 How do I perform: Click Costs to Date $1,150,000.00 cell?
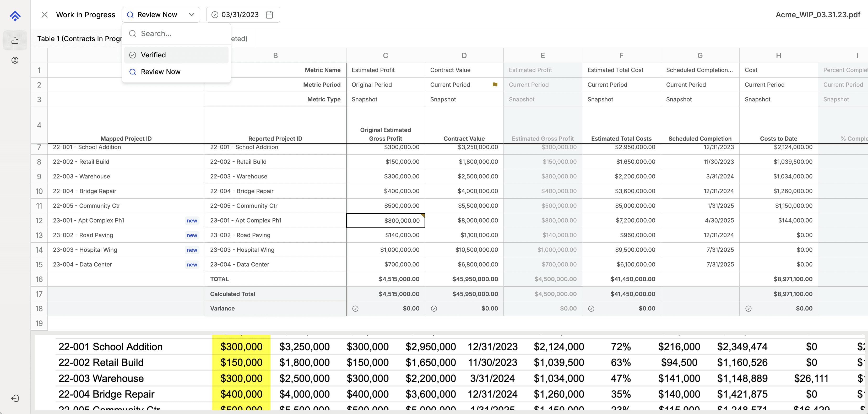[778, 206]
